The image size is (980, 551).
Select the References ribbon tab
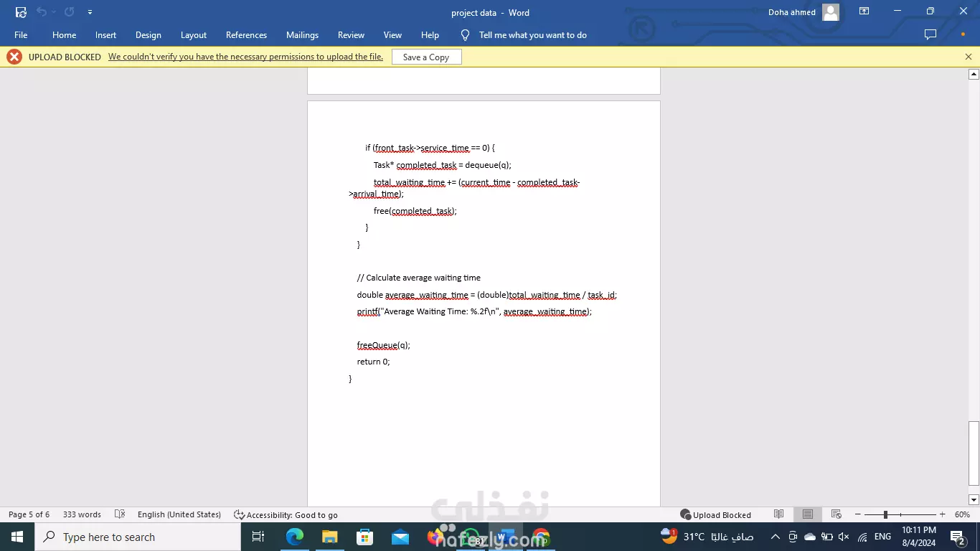[x=246, y=35]
